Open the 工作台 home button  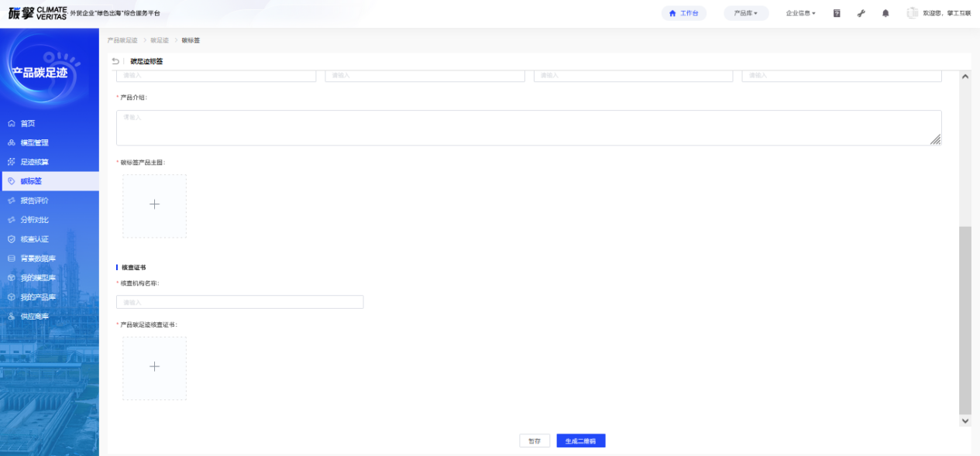(684, 13)
